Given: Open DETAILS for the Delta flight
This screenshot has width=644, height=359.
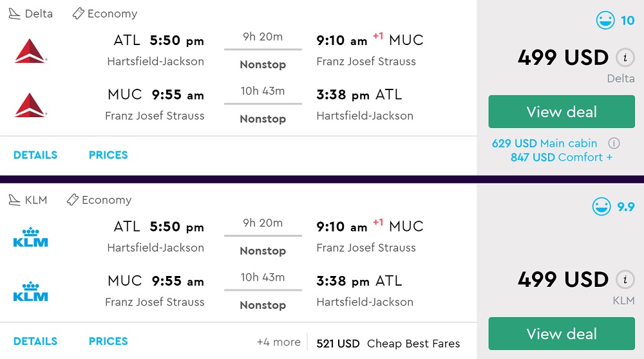Looking at the screenshot, I should click(x=35, y=155).
